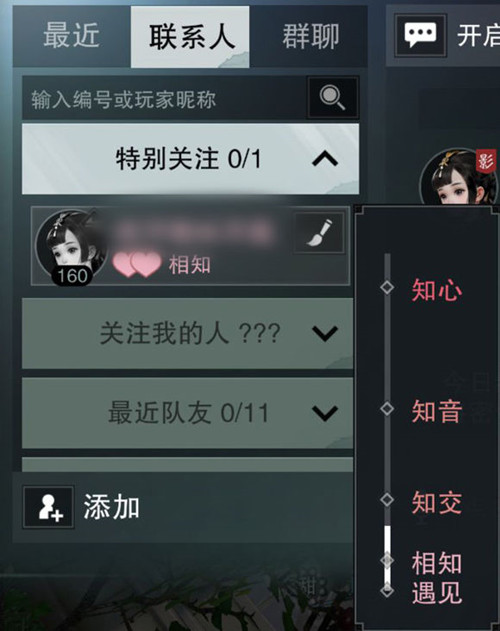The width and height of the screenshot is (500, 631).
Task: Open the level 160 friend avatar
Action: pyautogui.click(x=71, y=247)
